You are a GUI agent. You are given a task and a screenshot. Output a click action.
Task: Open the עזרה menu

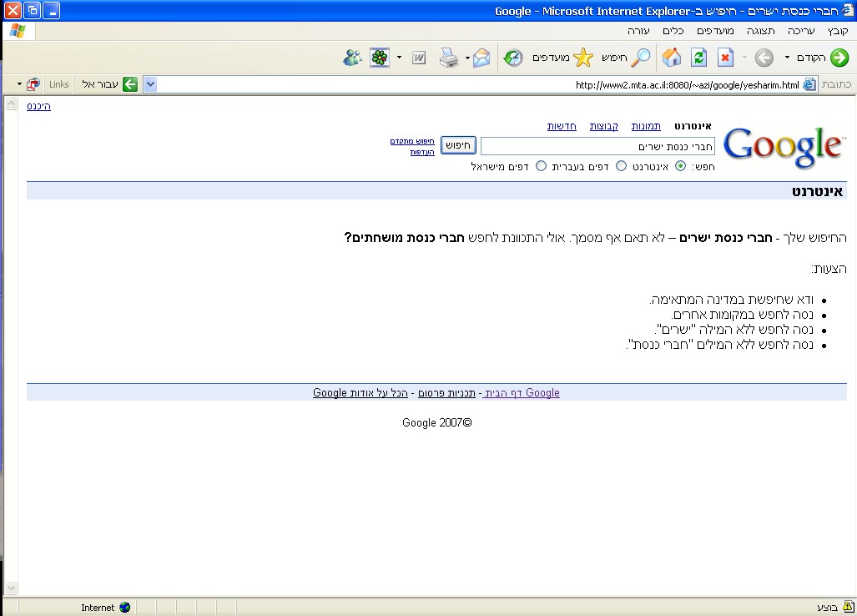tap(638, 31)
